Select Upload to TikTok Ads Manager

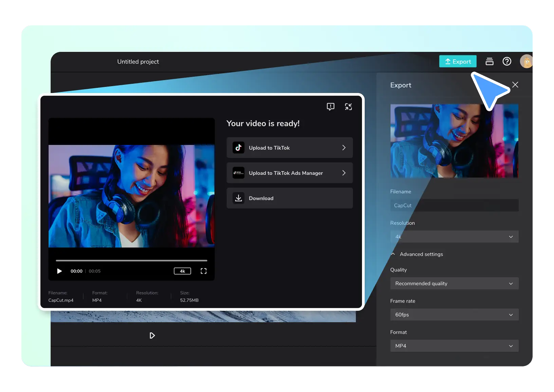[x=290, y=173]
